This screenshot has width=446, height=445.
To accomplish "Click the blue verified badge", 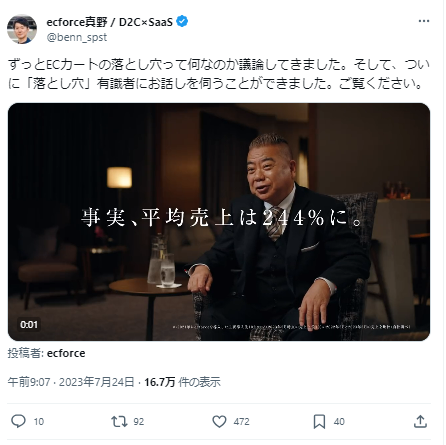I will click(x=182, y=21).
